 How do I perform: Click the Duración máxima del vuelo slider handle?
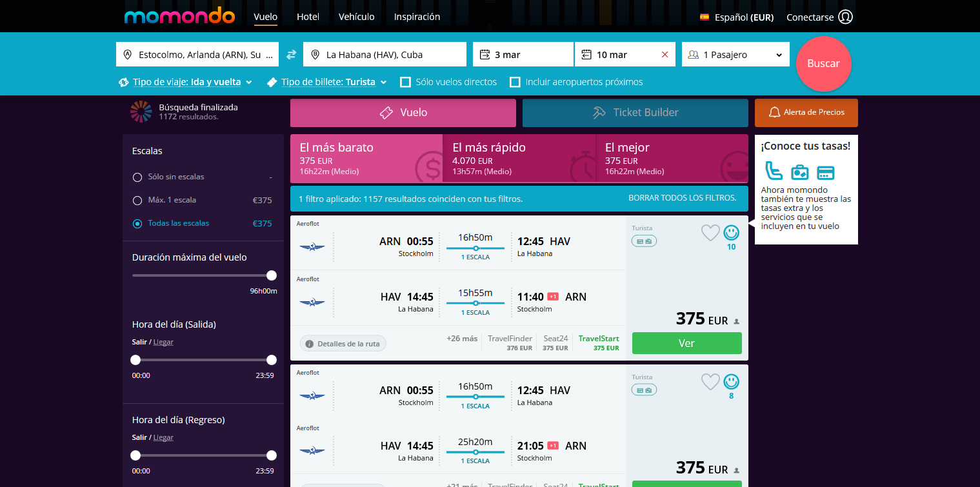click(272, 275)
